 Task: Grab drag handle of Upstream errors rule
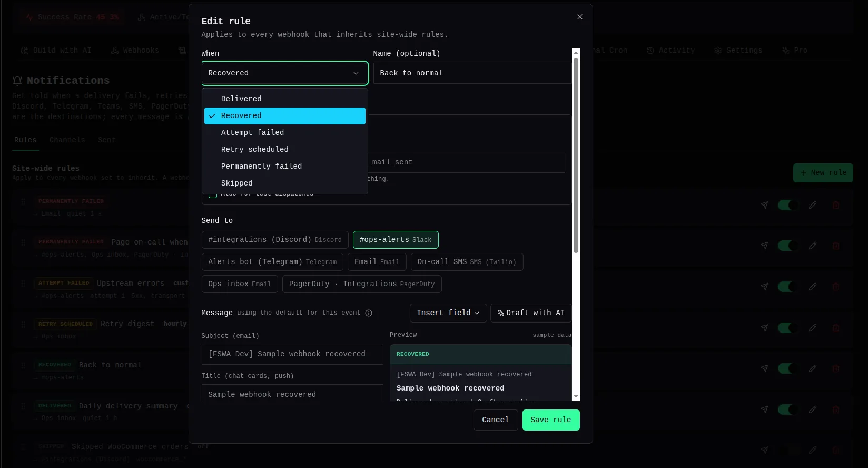tap(23, 284)
